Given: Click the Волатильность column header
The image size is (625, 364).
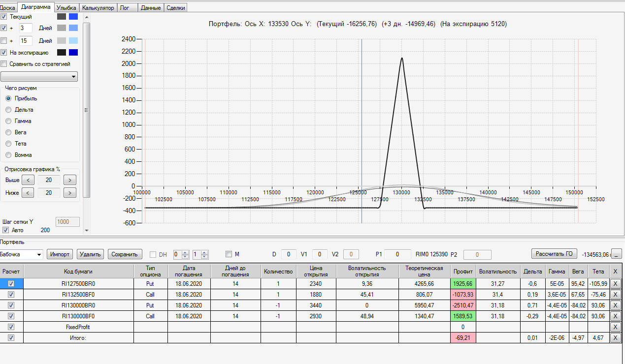Looking at the screenshot, I should pos(498,271).
